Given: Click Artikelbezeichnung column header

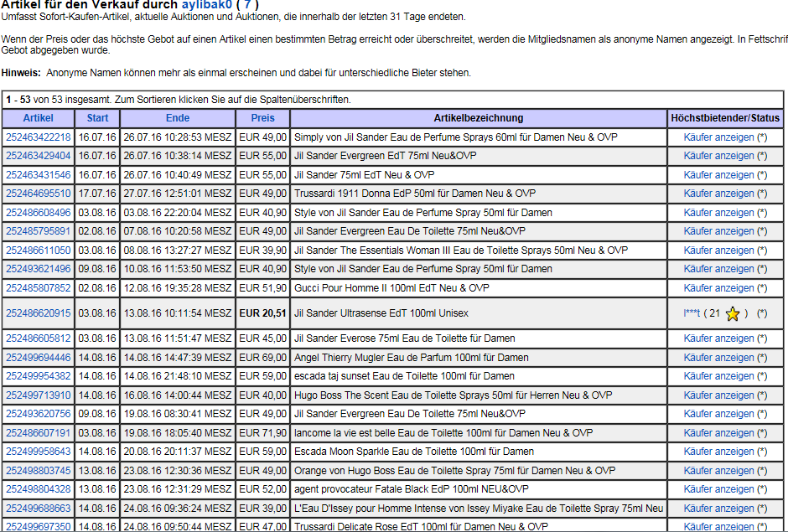Looking at the screenshot, I should (479, 118).
